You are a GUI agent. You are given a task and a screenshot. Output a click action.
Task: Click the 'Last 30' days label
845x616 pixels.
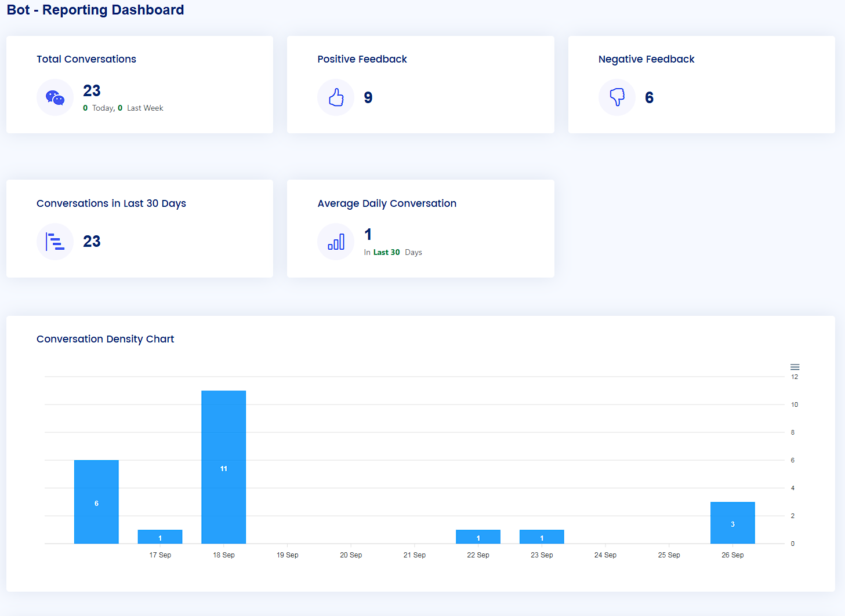386,253
